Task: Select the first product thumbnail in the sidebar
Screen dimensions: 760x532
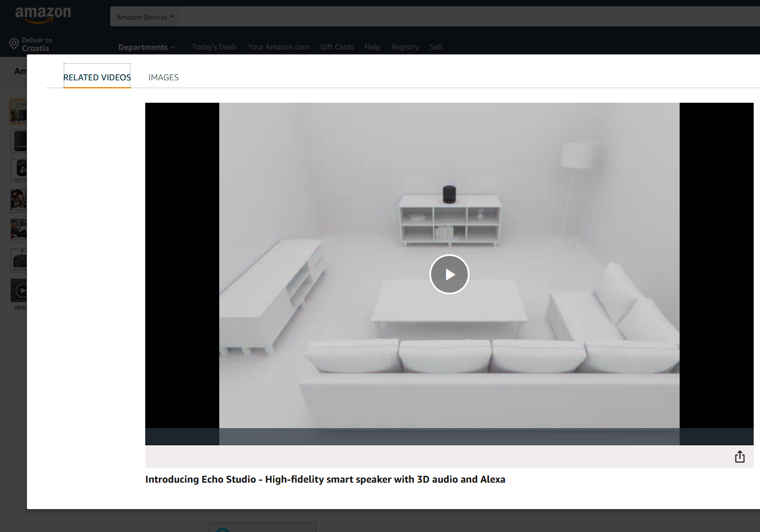Action: (18, 111)
